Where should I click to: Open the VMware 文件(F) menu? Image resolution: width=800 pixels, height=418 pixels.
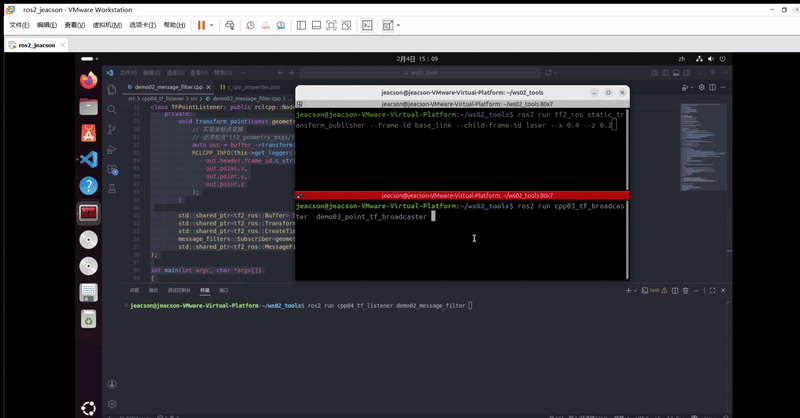[x=19, y=25]
